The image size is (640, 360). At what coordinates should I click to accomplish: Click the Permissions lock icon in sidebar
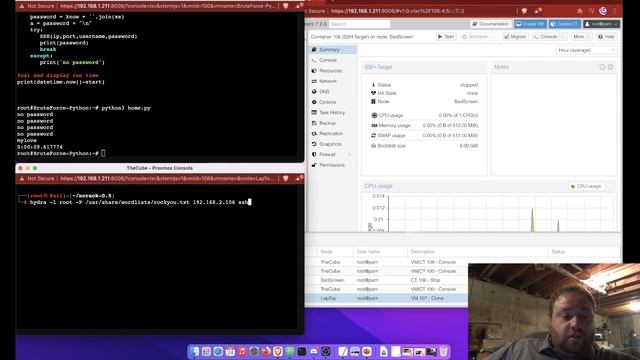(x=314, y=165)
